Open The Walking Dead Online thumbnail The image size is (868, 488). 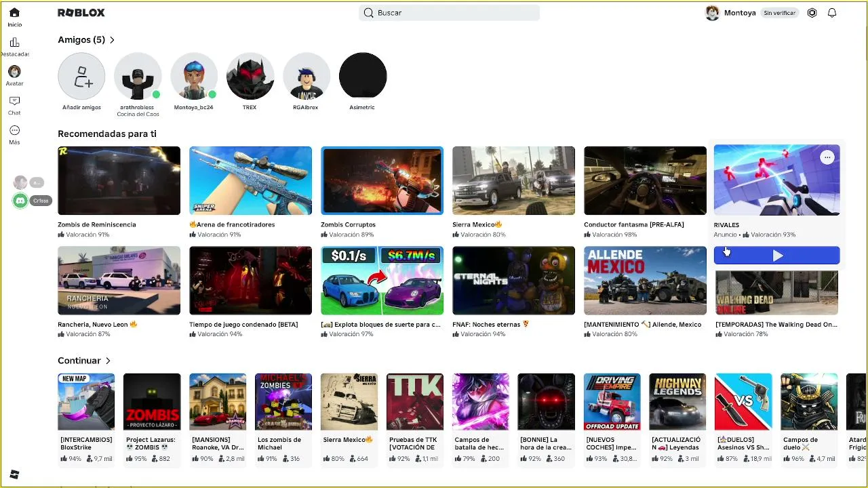click(776, 293)
